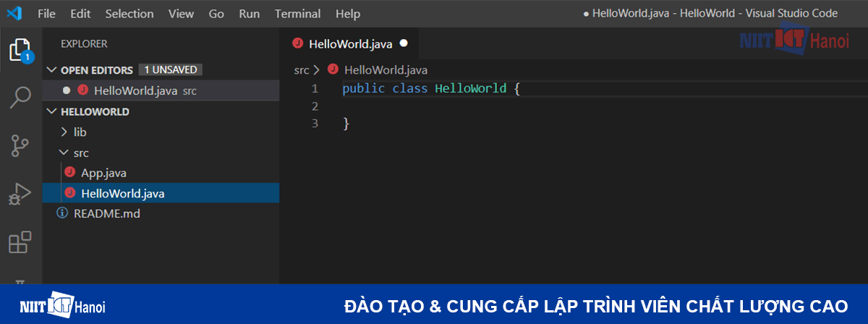868x324 pixels.
Task: Click Java icon in breadcrumb HelloWorld.java
Action: point(333,69)
